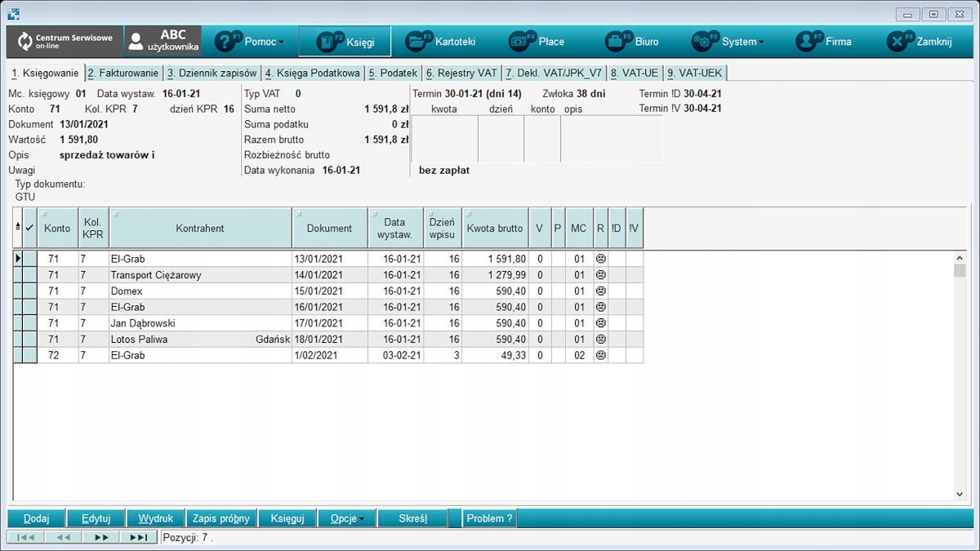The width and height of the screenshot is (980, 551).
Task: Click the sad face icon in Lotos Paliwa row
Action: pos(601,340)
